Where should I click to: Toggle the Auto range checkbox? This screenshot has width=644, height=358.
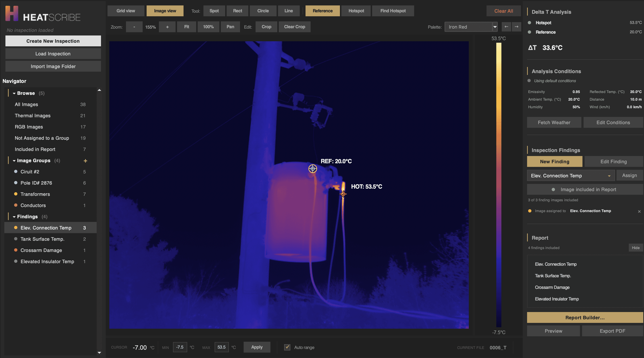click(x=287, y=347)
